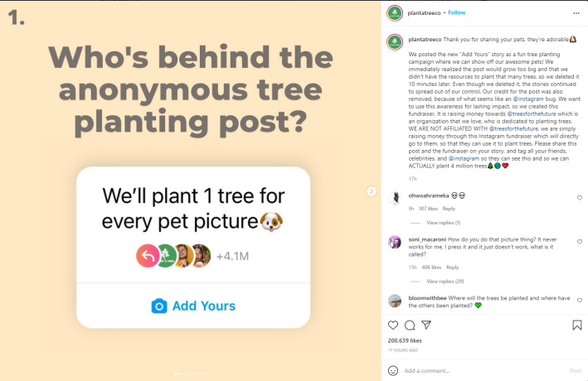Share the post via paper plane icon

(x=426, y=326)
